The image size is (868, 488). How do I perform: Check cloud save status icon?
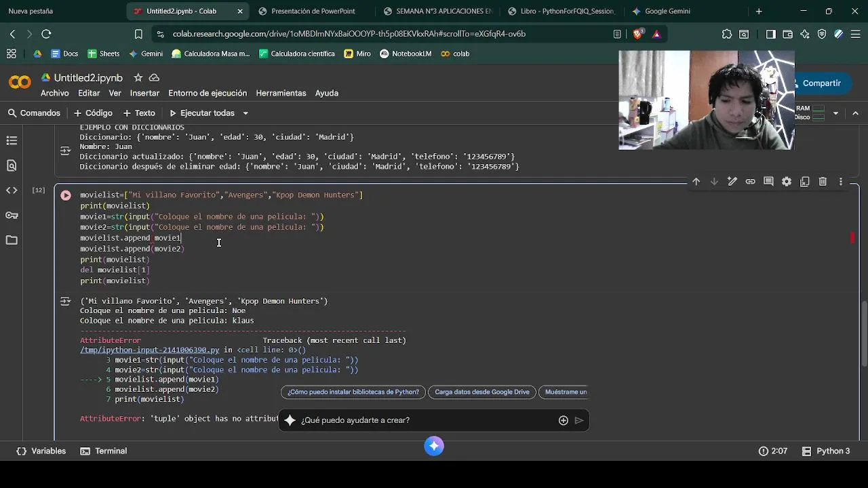(155, 78)
